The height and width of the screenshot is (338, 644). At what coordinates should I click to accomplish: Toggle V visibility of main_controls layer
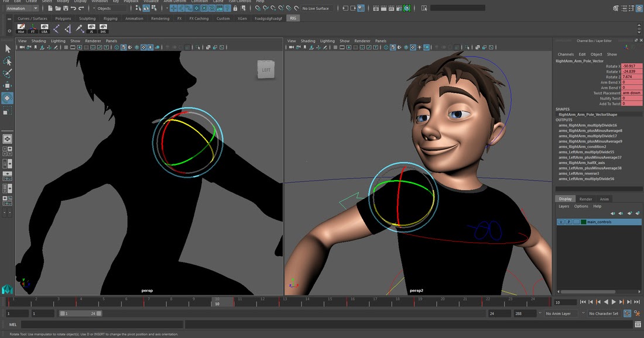click(561, 222)
